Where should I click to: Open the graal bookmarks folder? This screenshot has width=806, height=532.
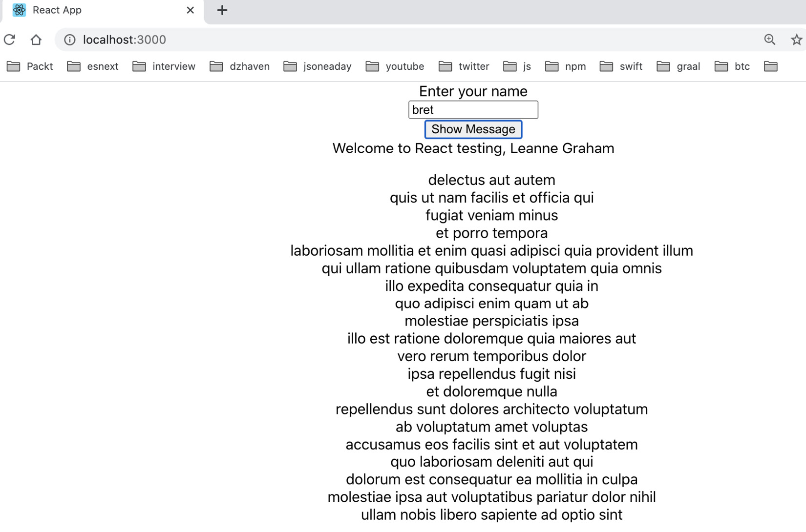[x=679, y=66]
